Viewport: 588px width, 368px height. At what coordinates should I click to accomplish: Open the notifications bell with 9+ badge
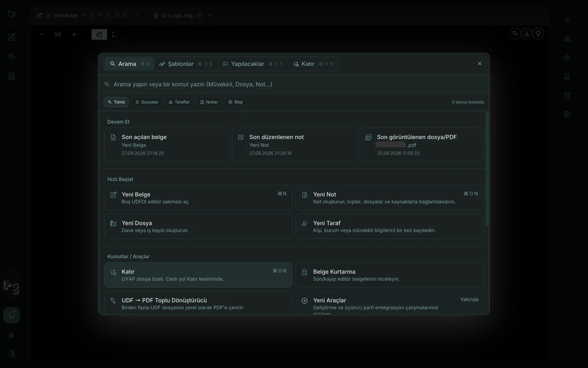[11, 315]
